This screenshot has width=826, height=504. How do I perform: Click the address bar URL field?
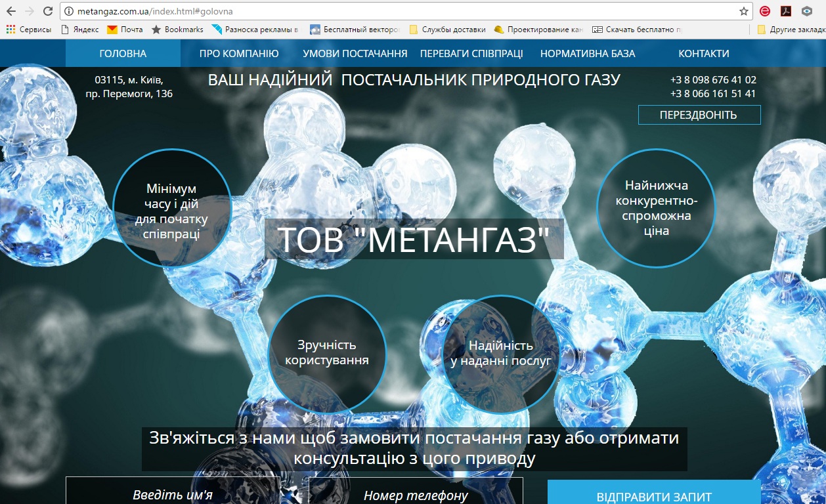[407, 11]
